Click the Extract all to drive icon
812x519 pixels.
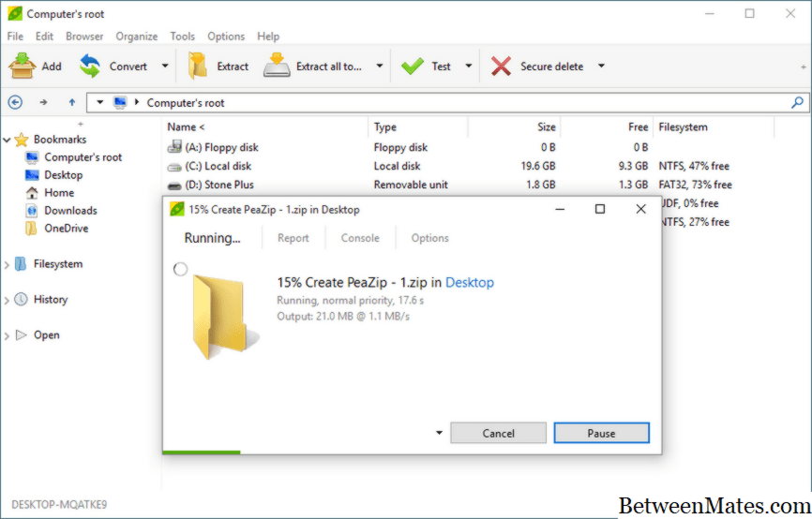277,66
